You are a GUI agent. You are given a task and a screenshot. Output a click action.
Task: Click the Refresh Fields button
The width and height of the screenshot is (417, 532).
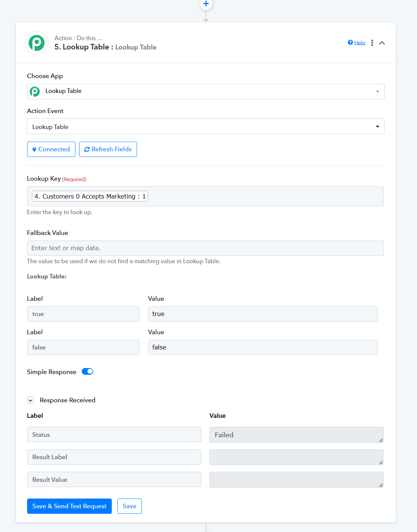click(108, 149)
